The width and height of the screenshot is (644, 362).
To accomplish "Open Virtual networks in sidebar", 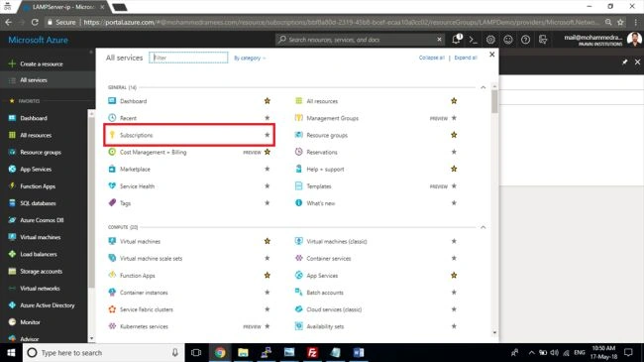I will click(40, 289).
